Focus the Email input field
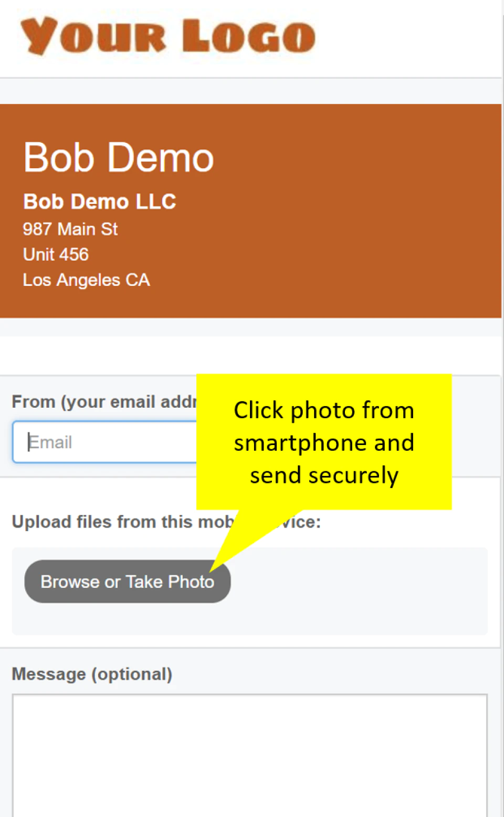 coord(104,442)
